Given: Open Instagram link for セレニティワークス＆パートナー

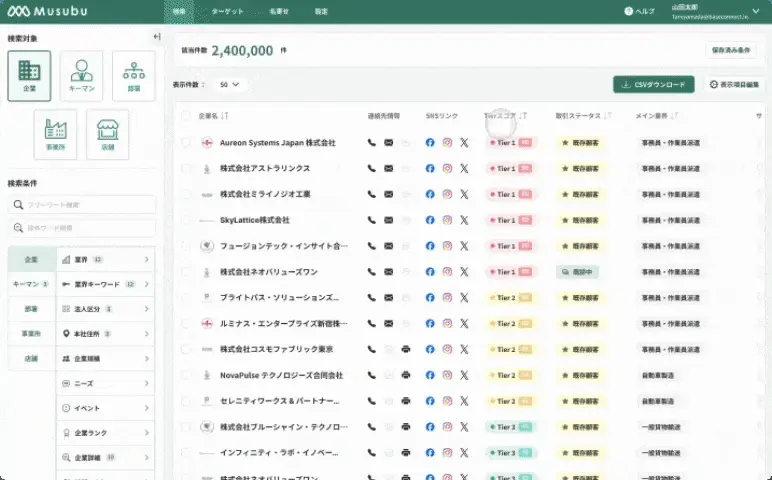Looking at the screenshot, I should tap(447, 401).
